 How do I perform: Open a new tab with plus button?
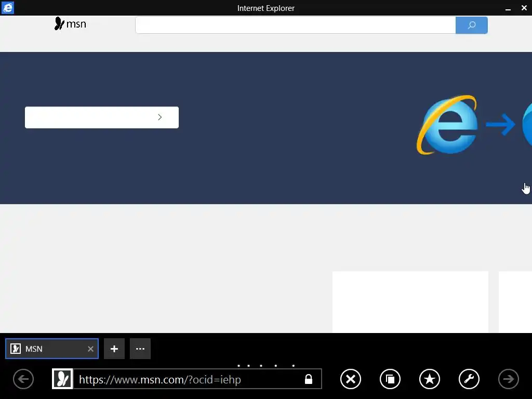coord(114,349)
